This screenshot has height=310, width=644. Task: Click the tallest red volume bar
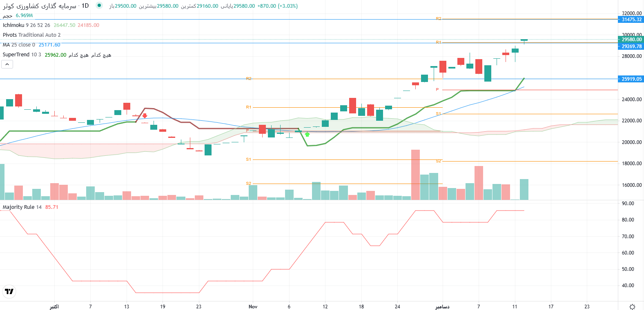point(415,175)
